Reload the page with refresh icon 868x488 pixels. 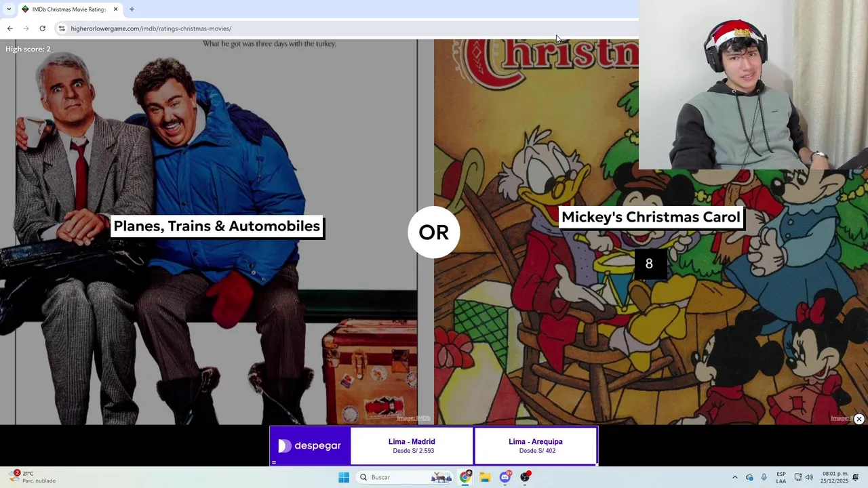(42, 28)
